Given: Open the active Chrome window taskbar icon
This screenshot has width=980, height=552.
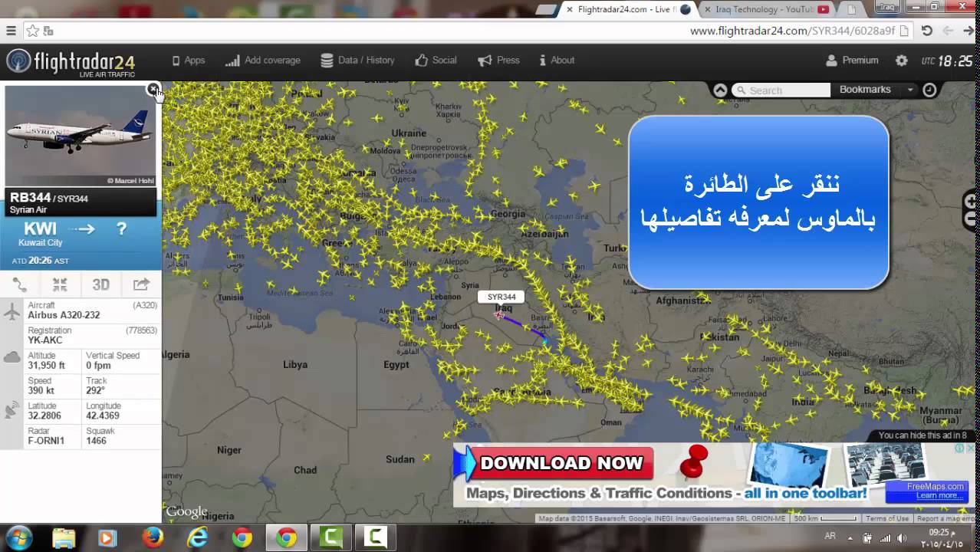Looking at the screenshot, I should 286,537.
